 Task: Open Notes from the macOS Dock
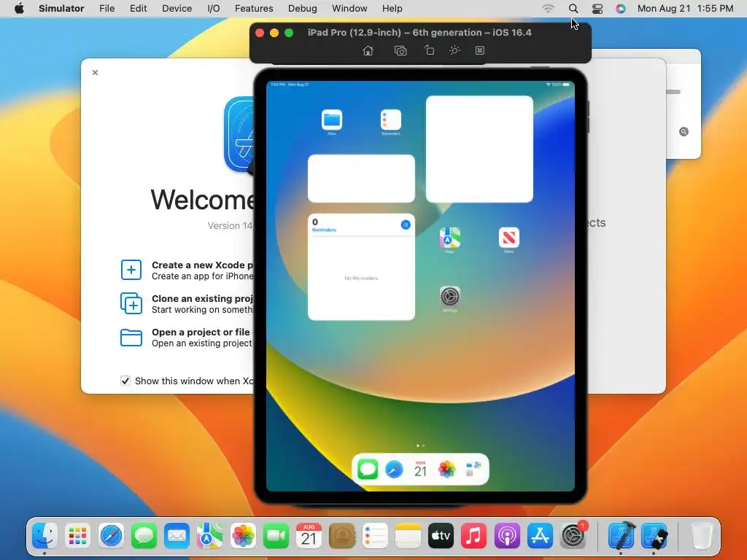408,536
